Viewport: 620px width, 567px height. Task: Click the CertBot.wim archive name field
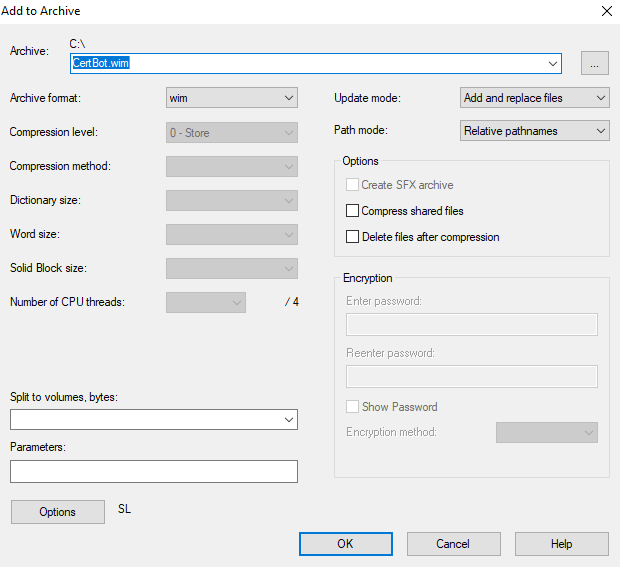coord(300,63)
